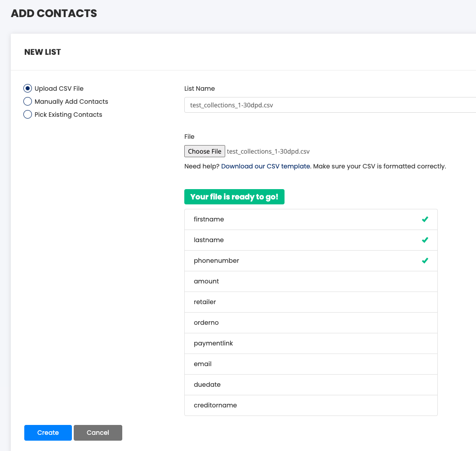This screenshot has width=476, height=451.
Task: Select the retailer field row
Action: click(311, 302)
